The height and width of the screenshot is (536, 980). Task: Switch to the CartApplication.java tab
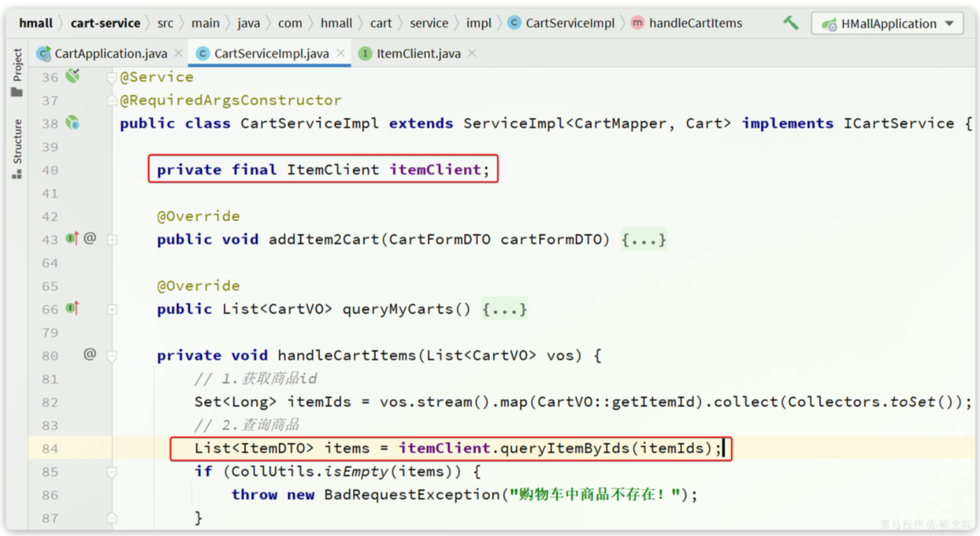click(103, 54)
